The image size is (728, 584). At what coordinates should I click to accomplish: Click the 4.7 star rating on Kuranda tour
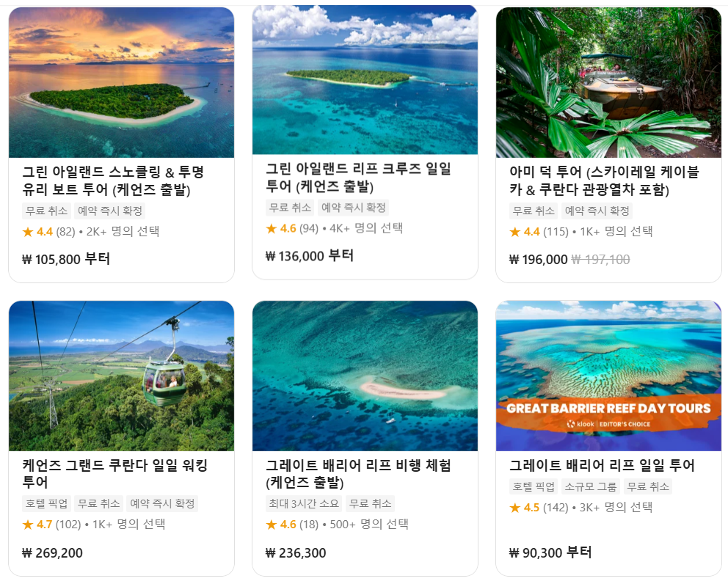[x=51, y=524]
